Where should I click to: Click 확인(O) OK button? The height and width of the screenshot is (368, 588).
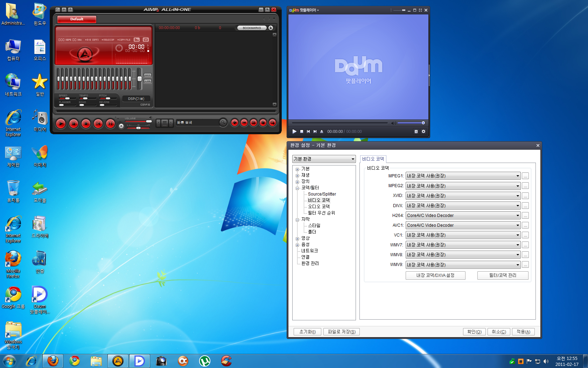point(474,332)
